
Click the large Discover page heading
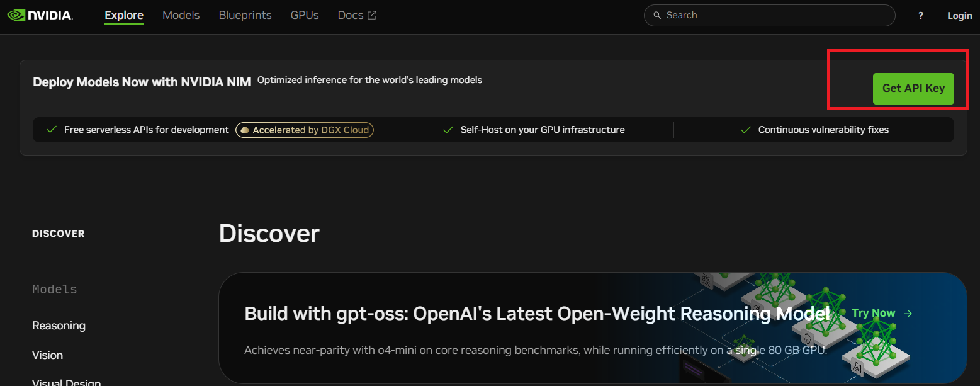269,234
